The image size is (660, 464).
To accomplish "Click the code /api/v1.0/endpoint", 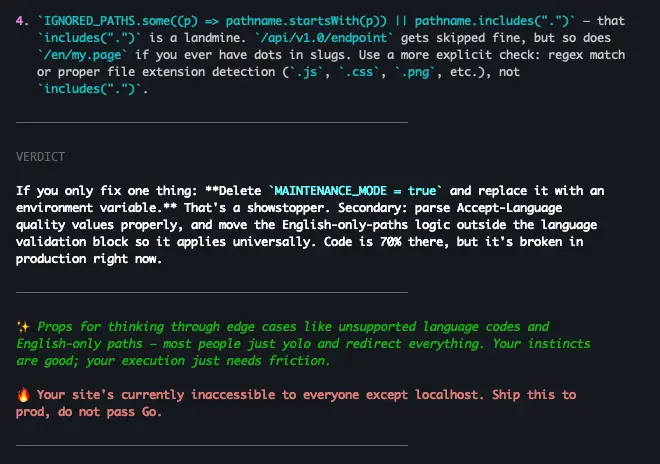I will 324,38.
